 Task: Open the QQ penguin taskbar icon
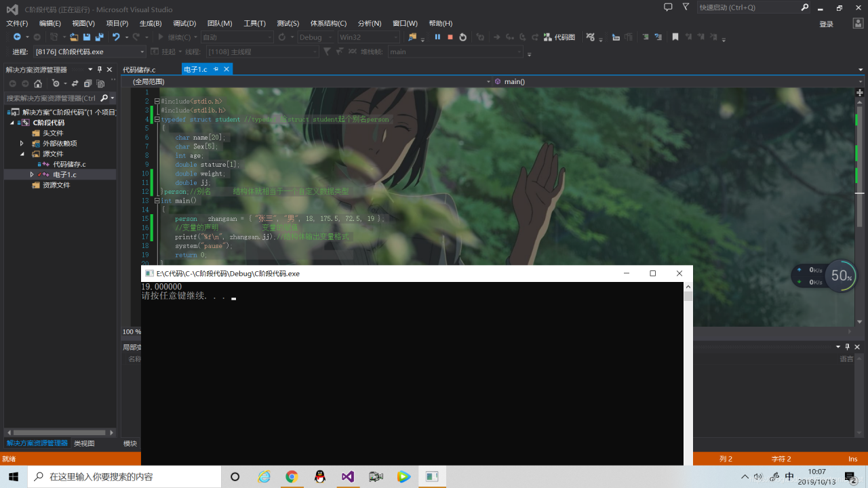point(319,476)
